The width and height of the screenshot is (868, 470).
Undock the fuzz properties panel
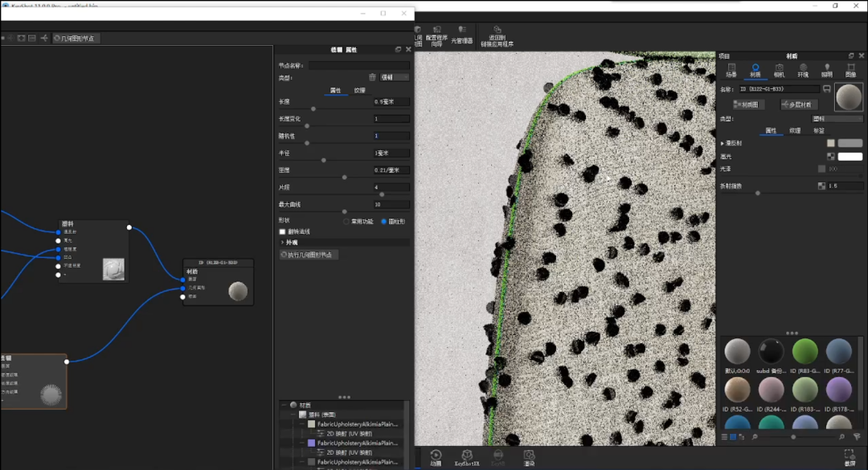(x=398, y=49)
